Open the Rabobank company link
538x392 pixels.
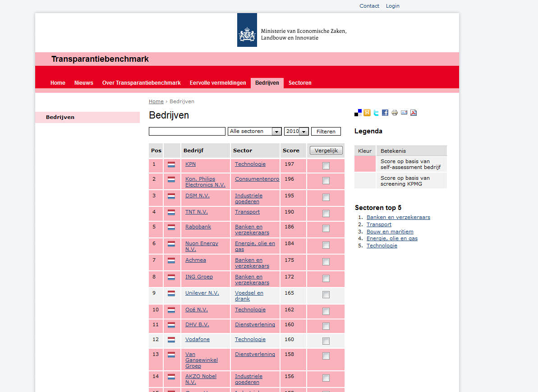tap(198, 227)
